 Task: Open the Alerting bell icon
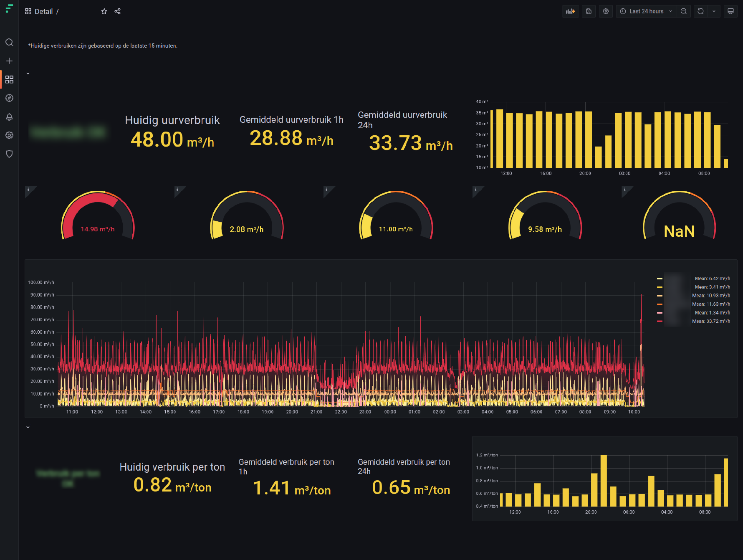tap(9, 117)
